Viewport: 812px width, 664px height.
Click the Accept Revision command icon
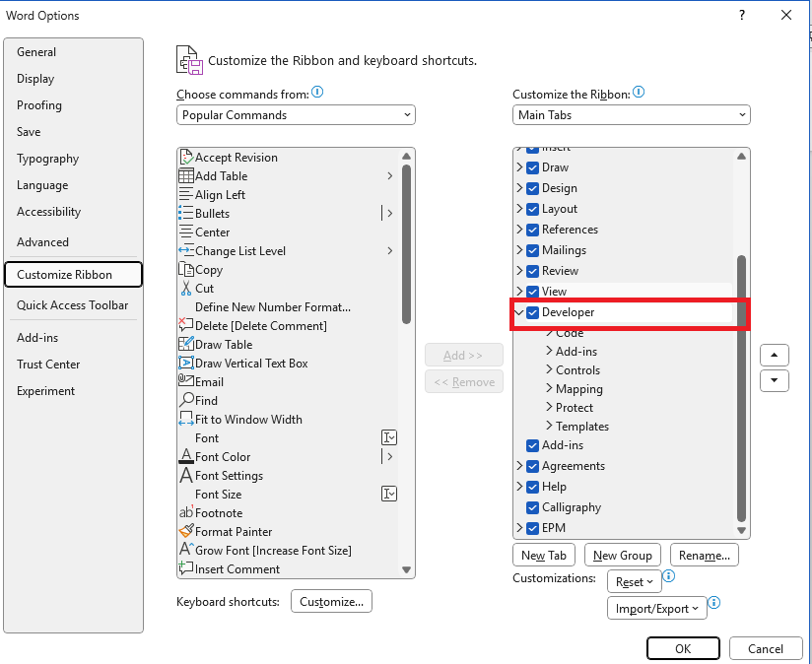186,157
